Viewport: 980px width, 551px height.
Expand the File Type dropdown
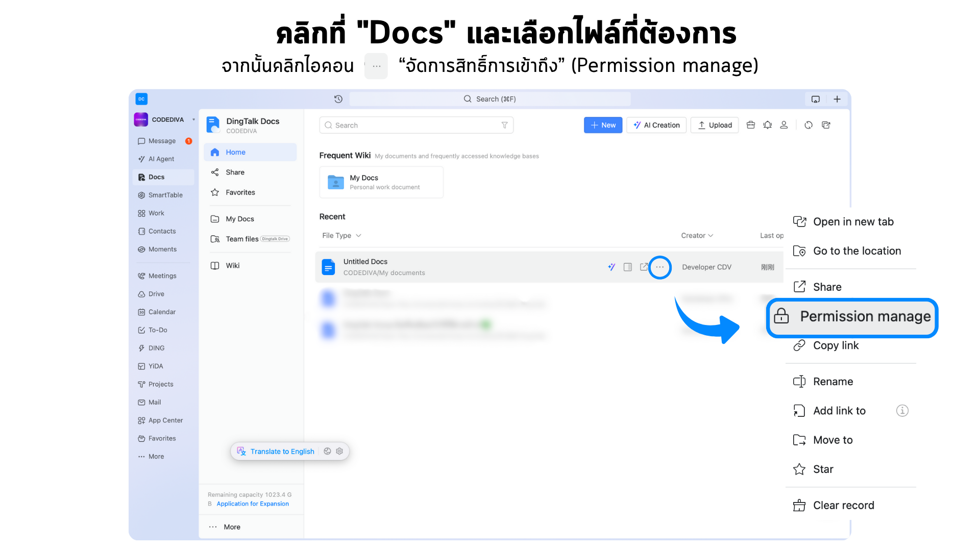pos(341,235)
